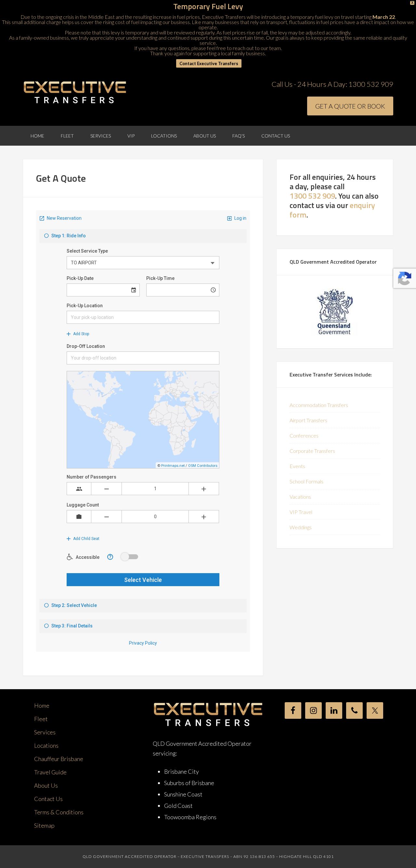Viewport: 416px width, 868px height.
Task: Click the phone call icon in footer
Action: (x=354, y=710)
